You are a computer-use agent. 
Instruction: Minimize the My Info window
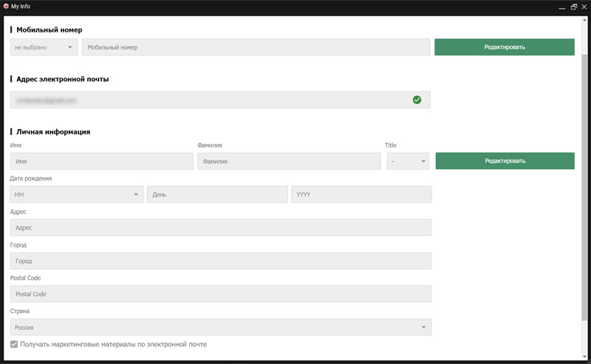[x=561, y=7]
